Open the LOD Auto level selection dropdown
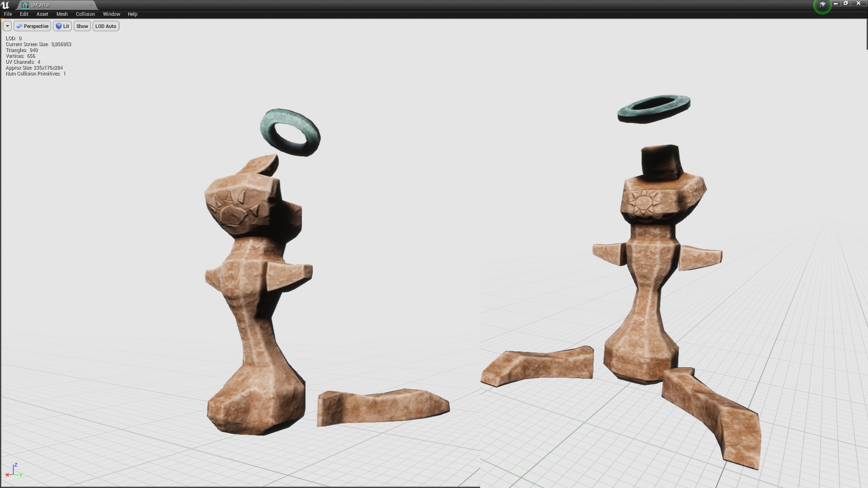This screenshot has width=868, height=488. 105,26
